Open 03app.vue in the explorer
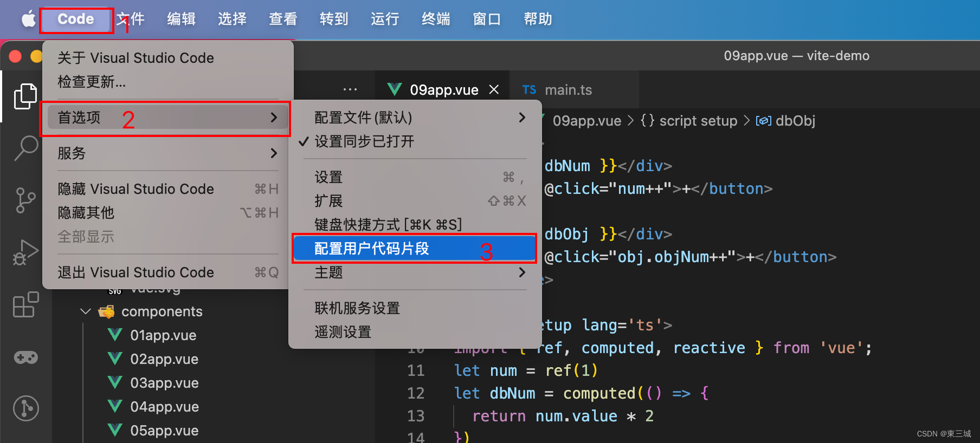Image resolution: width=980 pixels, height=443 pixels. [164, 383]
